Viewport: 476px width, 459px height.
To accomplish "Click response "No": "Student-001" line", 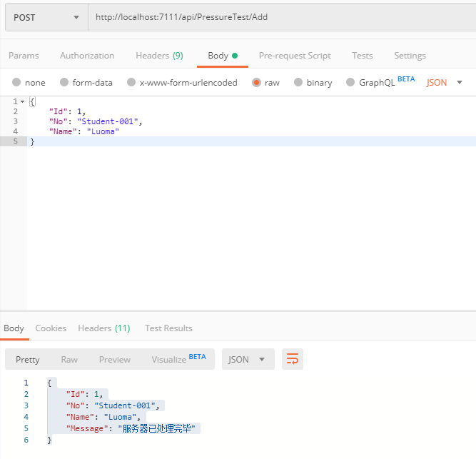I will [x=113, y=405].
